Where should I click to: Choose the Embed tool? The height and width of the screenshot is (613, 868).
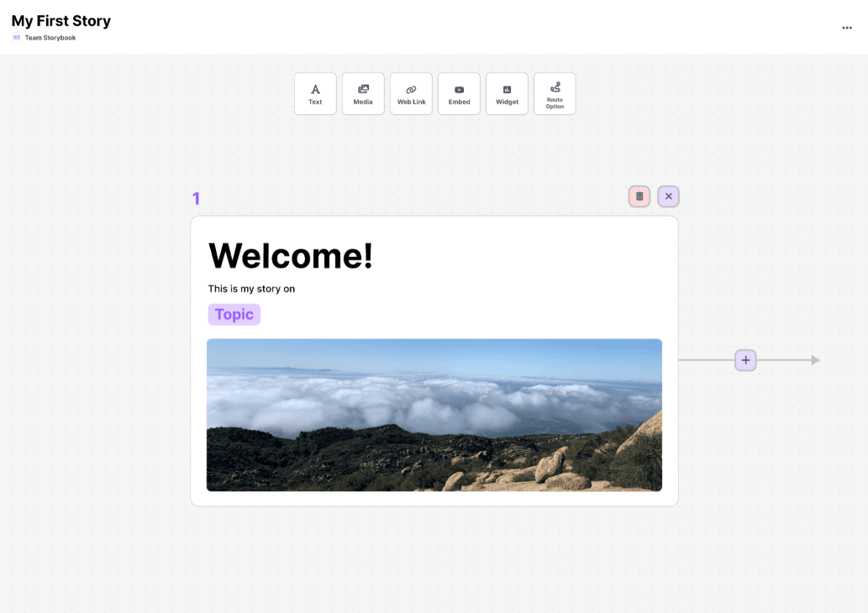(x=459, y=93)
